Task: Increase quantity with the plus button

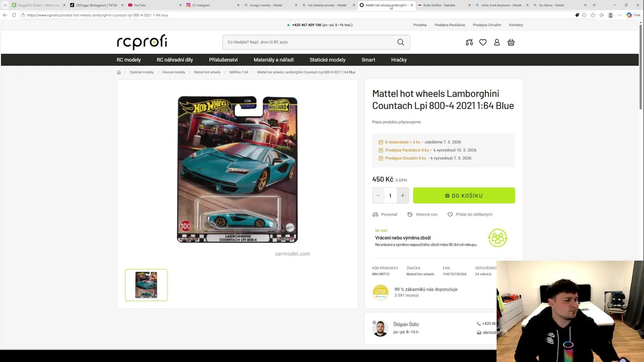Action: (x=403, y=196)
